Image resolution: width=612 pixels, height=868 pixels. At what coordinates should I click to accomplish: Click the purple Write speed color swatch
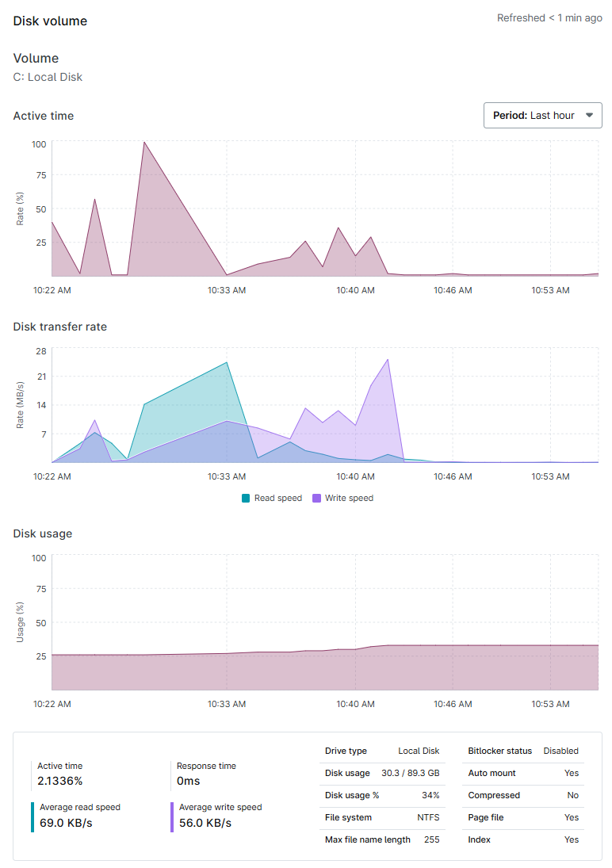tap(316, 498)
